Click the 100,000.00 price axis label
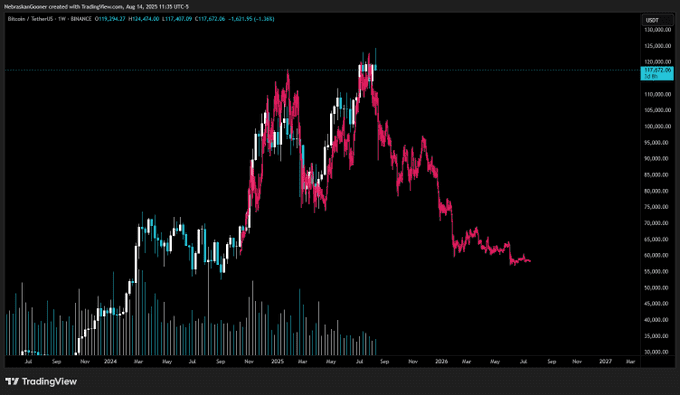680x395 pixels. (658, 127)
